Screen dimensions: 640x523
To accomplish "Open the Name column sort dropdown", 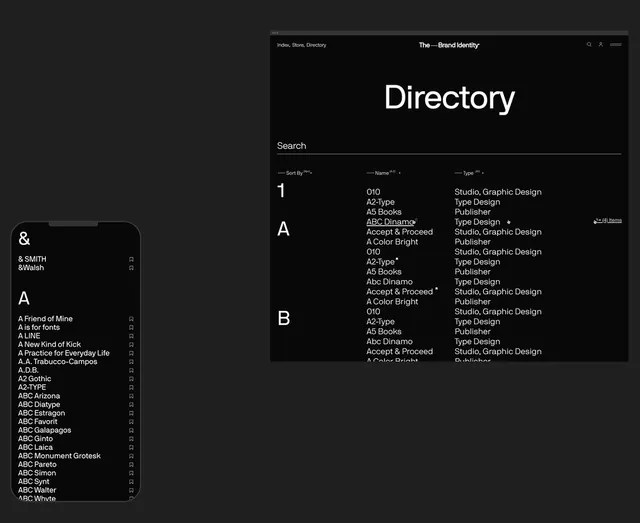I will tap(383, 173).
